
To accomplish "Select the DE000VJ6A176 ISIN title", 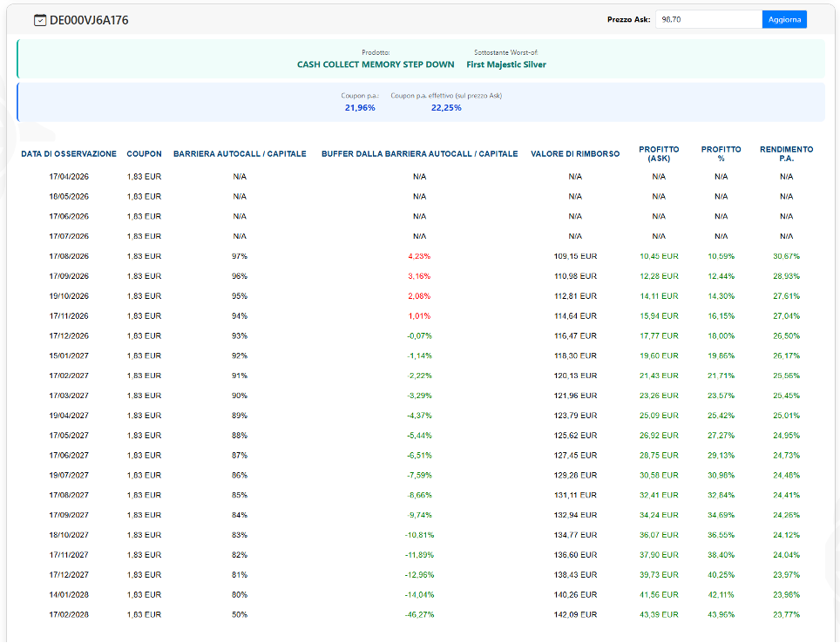I will click(x=89, y=20).
